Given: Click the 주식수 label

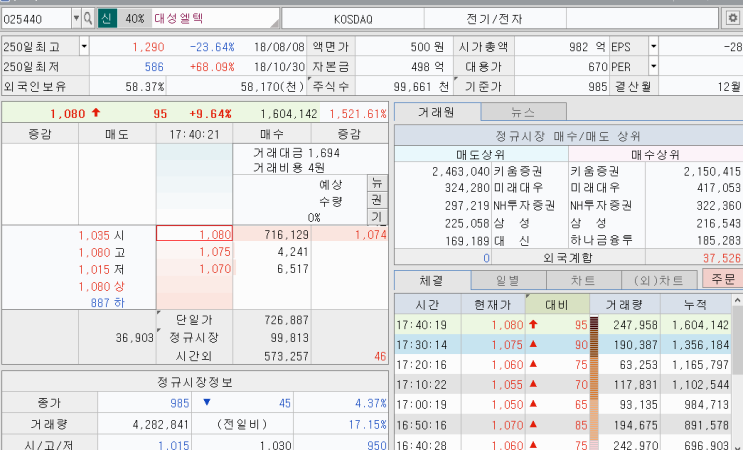Looking at the screenshot, I should [331, 86].
